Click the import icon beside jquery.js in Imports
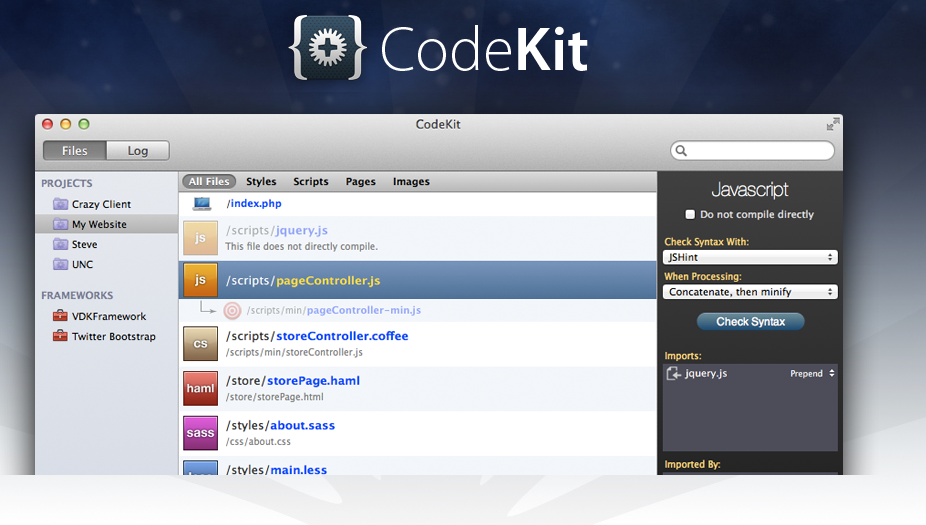 (674, 373)
